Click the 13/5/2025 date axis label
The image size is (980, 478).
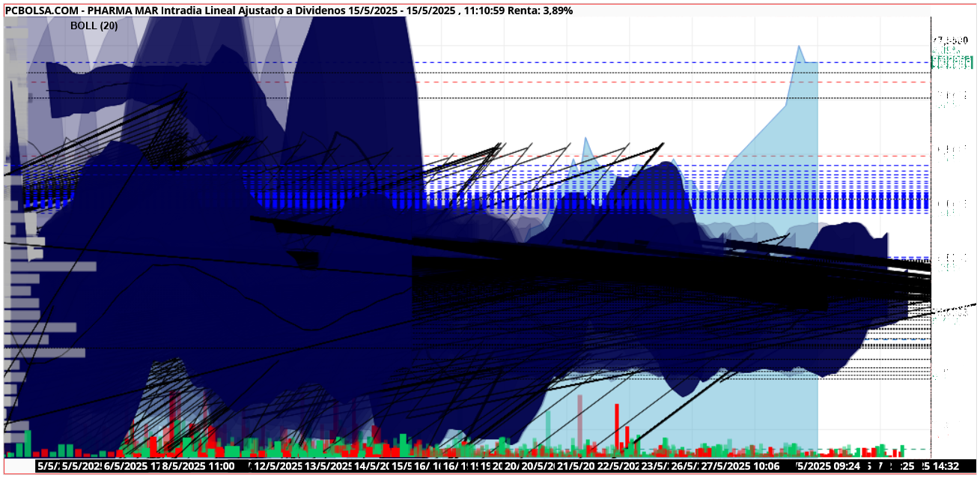point(328,466)
